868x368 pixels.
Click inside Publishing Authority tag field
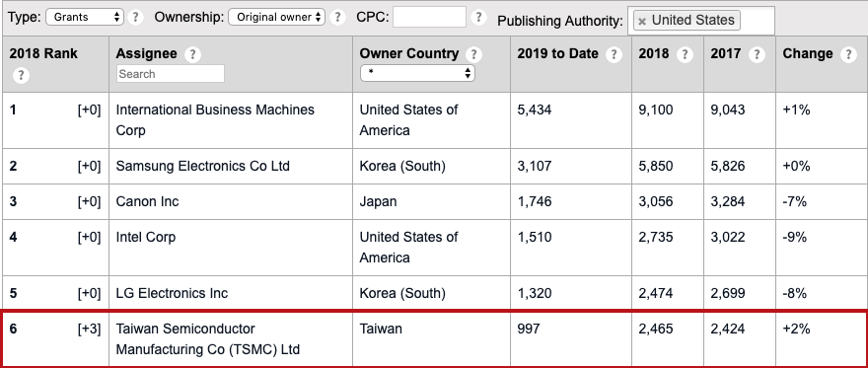point(701,21)
